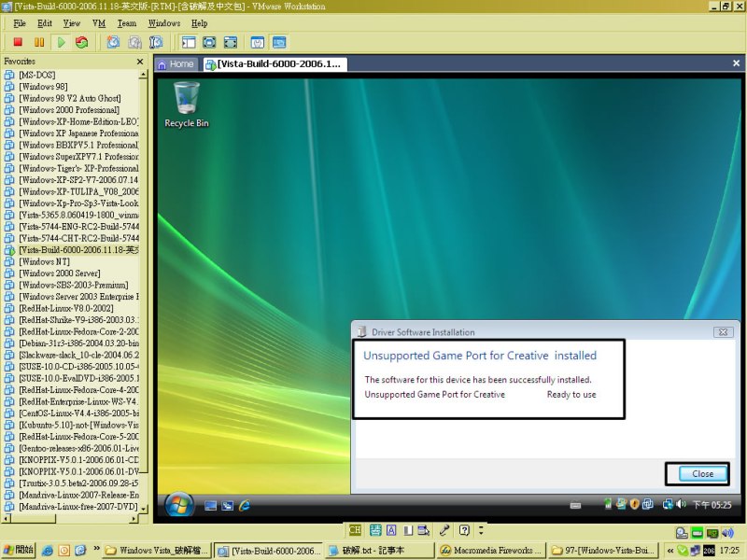Switch to 破解.txt Notepad taskbar button
Image resolution: width=747 pixels, height=560 pixels.
[380, 551]
